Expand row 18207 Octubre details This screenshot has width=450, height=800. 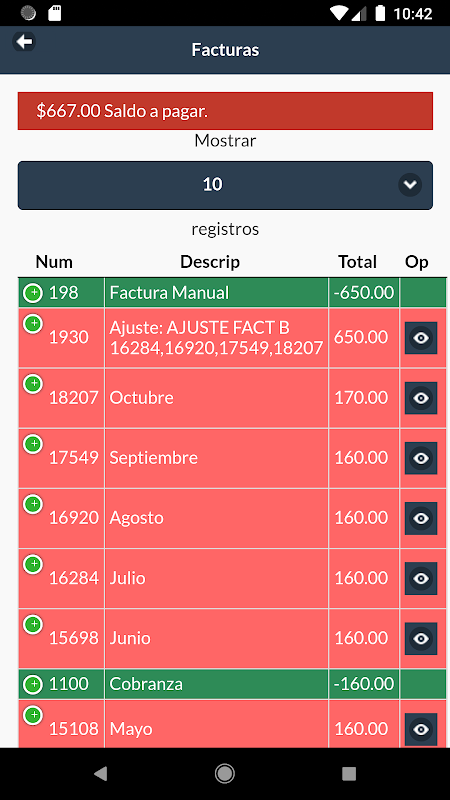pyautogui.click(x=33, y=384)
